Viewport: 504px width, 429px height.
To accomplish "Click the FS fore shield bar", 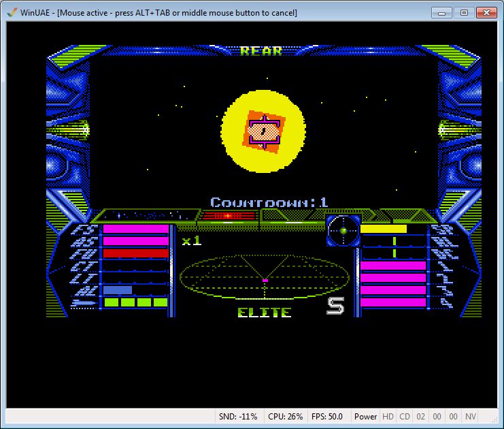I will [135, 229].
